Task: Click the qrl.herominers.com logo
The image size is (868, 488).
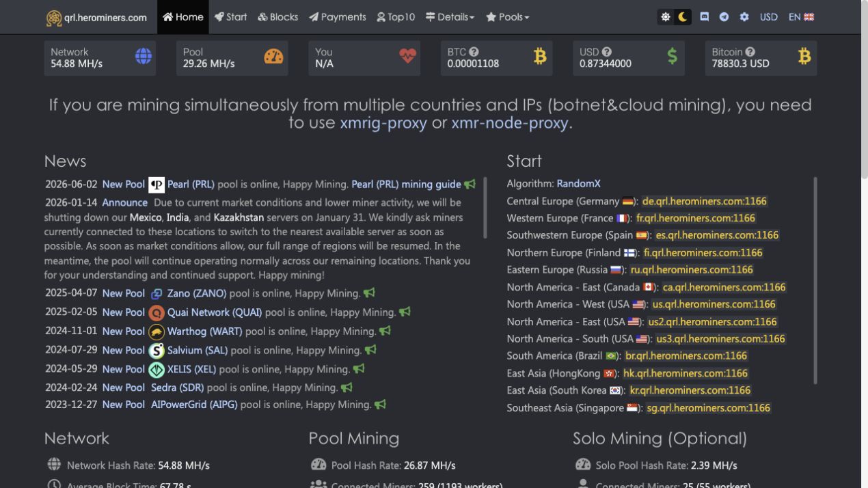Action: pos(96,17)
